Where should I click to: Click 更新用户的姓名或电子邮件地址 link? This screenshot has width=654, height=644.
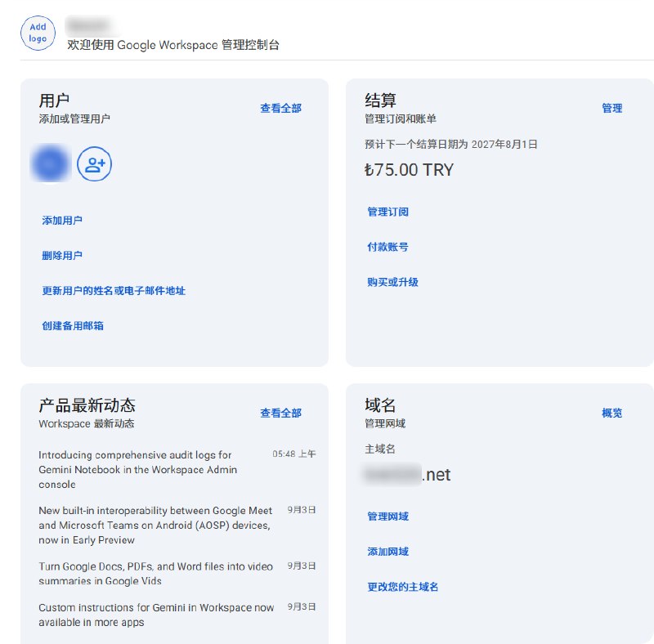(x=114, y=291)
